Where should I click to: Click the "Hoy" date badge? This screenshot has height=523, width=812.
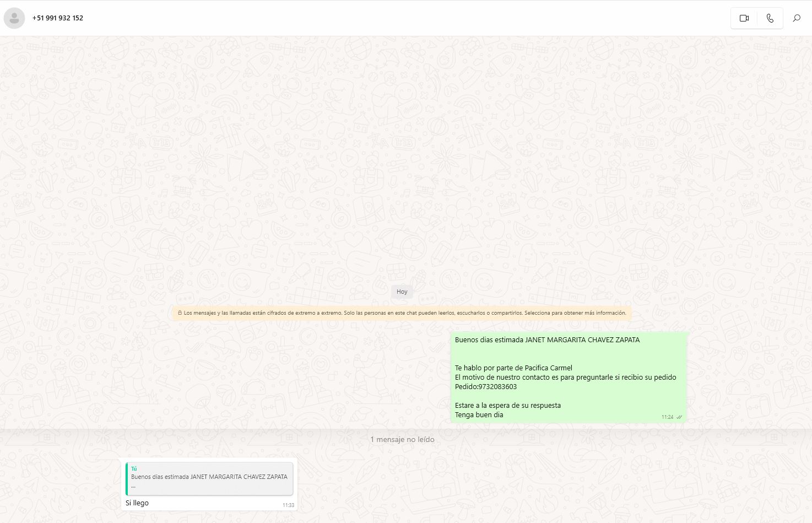pyautogui.click(x=402, y=292)
